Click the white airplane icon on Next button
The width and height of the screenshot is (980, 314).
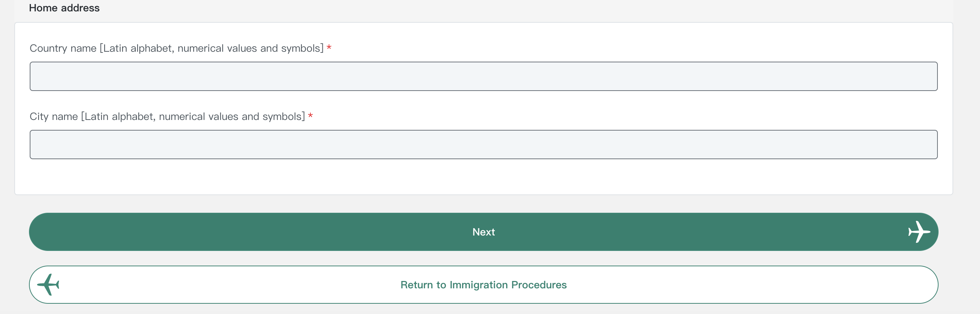click(919, 232)
